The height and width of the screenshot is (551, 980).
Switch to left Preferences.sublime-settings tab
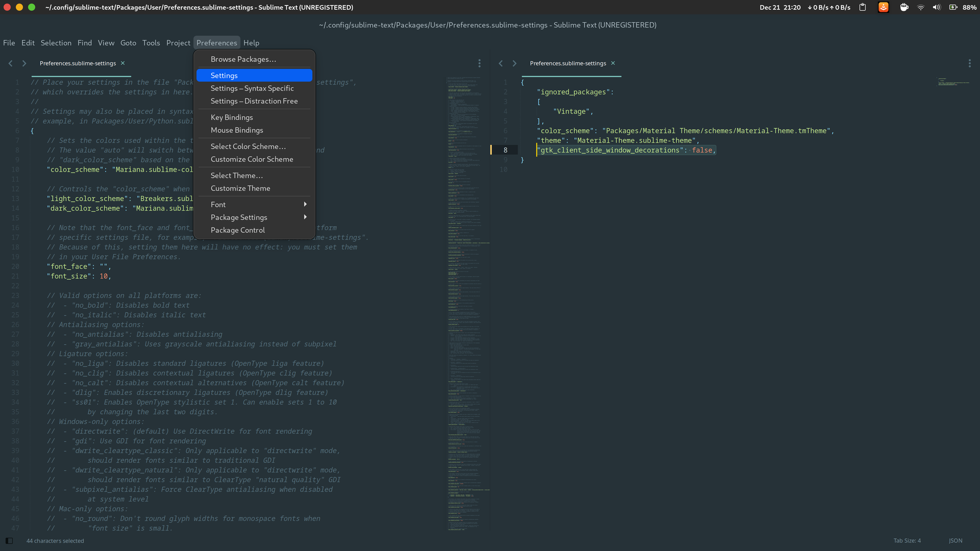pos(78,63)
